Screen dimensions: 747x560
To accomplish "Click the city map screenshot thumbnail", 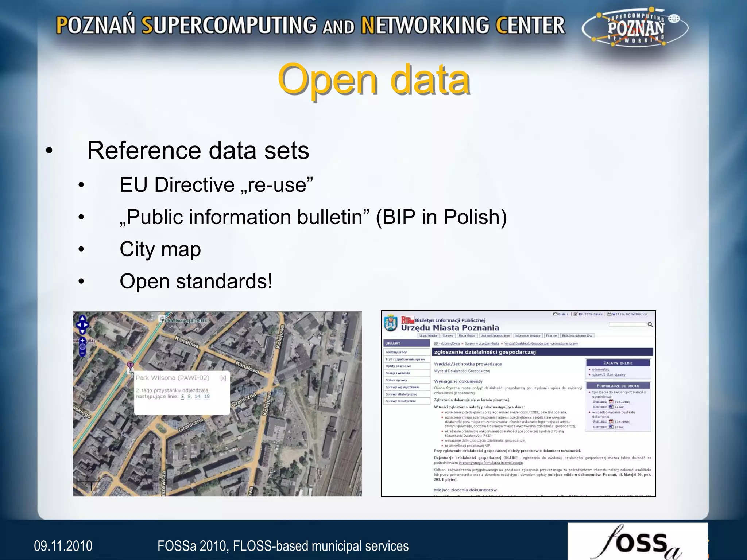I will click(x=217, y=404).
